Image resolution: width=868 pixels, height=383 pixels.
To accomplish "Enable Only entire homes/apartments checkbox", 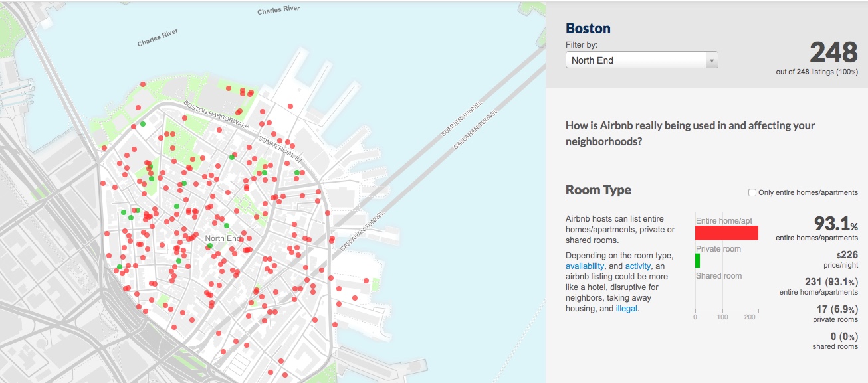I will point(752,192).
